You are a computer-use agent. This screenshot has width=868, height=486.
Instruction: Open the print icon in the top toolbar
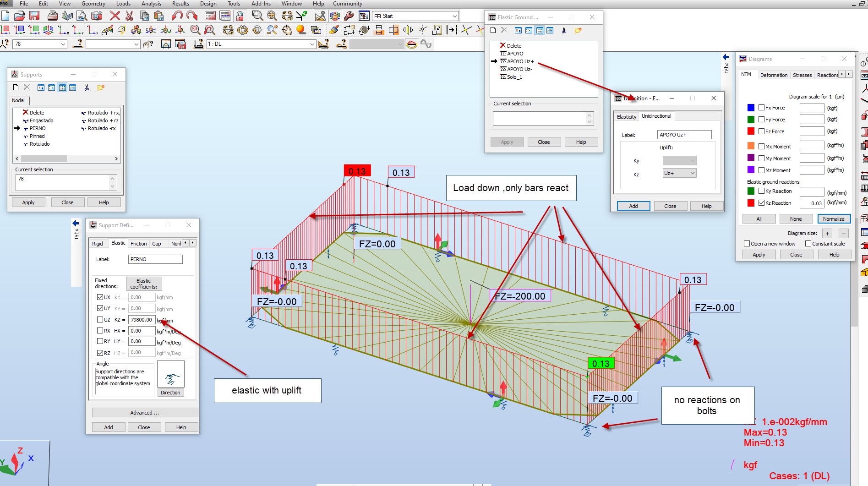(x=52, y=15)
